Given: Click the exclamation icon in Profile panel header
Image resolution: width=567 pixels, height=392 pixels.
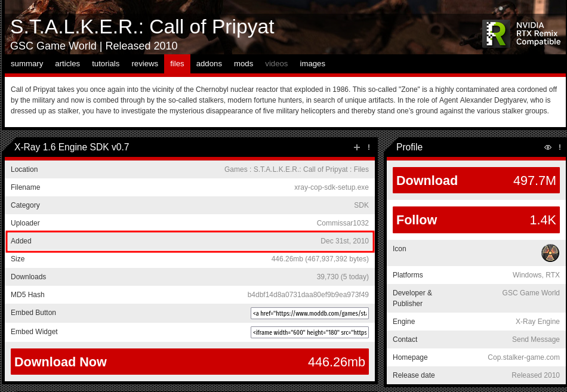Looking at the screenshot, I should pos(559,147).
